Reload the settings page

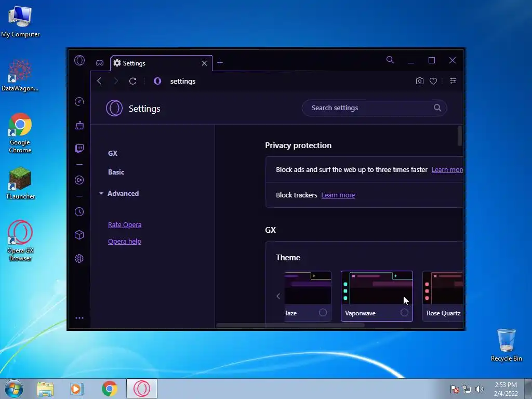point(132,81)
